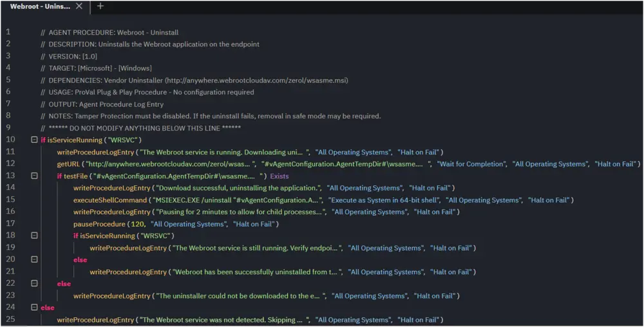This screenshot has height=327, width=644.
Task: Click the else keyword on line 20
Action: point(80,259)
